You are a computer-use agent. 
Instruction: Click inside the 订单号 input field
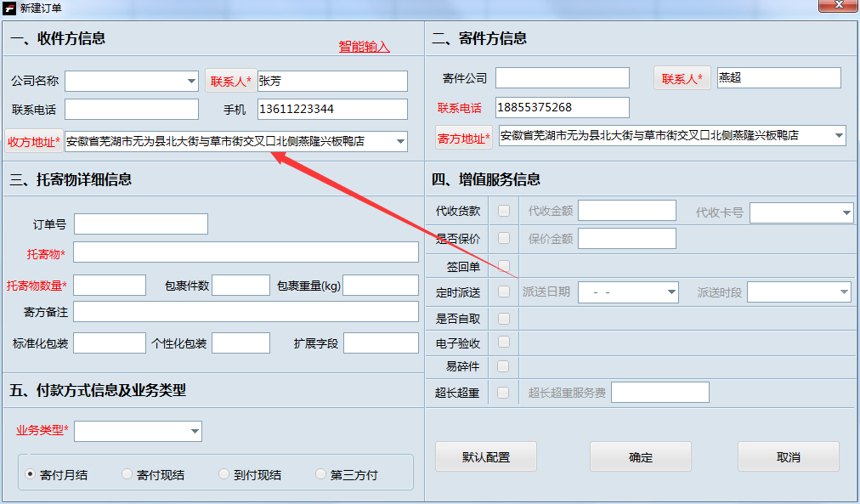pos(140,224)
